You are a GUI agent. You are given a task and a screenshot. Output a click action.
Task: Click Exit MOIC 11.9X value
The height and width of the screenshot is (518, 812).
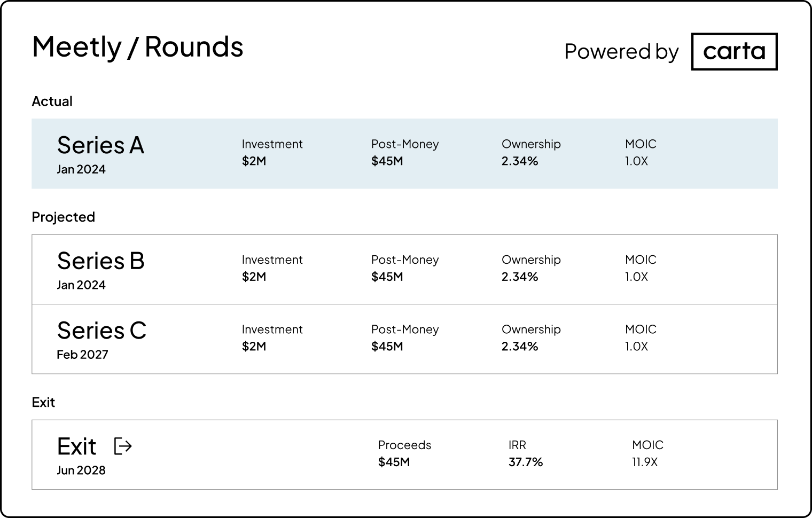tap(644, 462)
